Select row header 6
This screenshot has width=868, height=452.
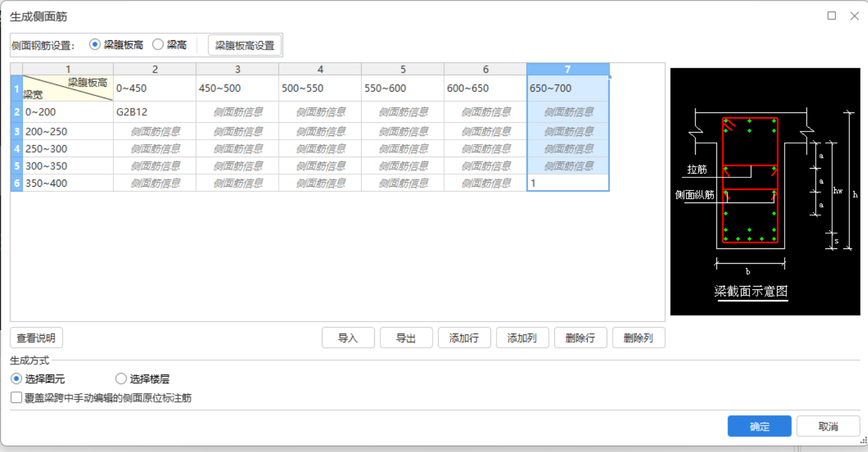pos(16,183)
